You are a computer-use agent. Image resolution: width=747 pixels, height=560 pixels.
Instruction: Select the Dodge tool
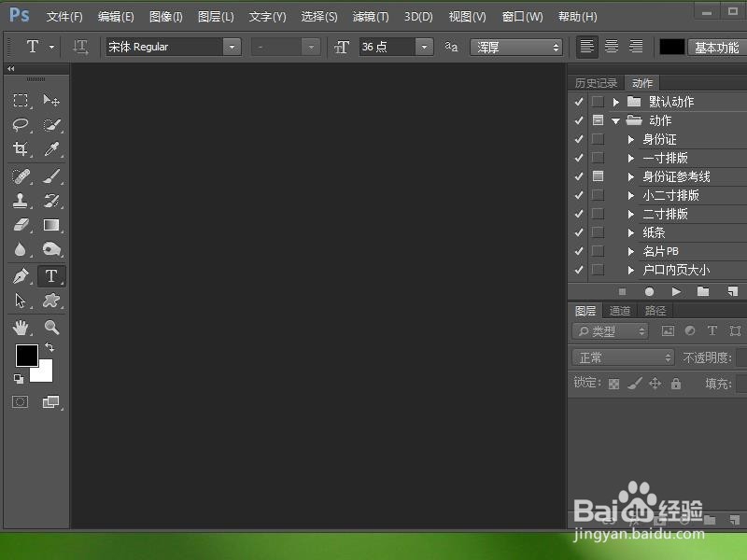pos(51,249)
